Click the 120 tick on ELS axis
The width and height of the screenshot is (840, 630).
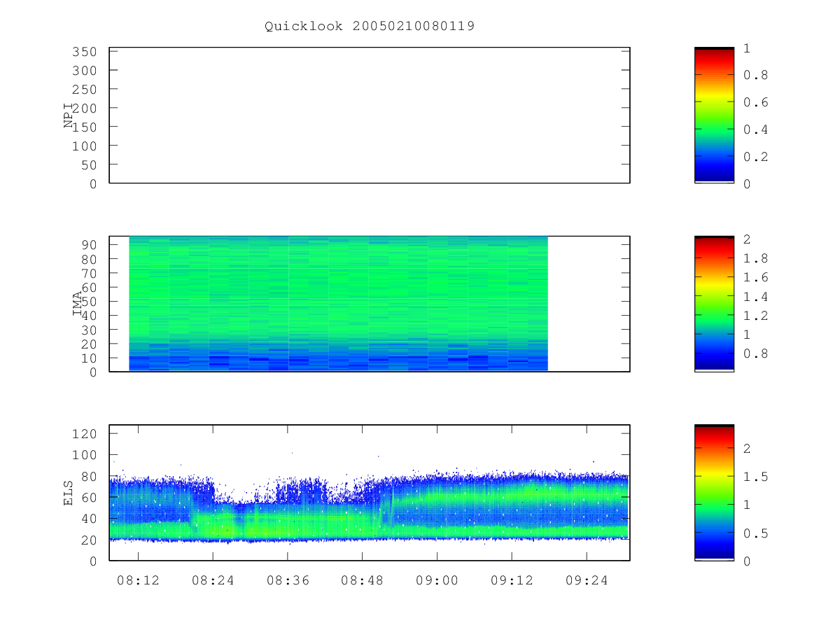point(84,434)
